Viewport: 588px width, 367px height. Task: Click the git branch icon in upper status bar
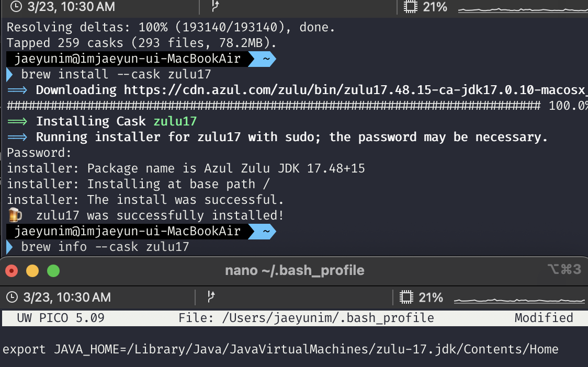coord(215,6)
